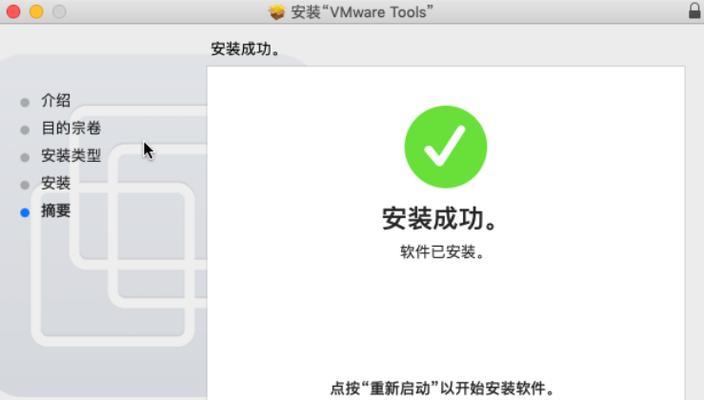704x400 pixels.
Task: Click the 点按“重新启动” instruction text
Action: (x=442, y=388)
